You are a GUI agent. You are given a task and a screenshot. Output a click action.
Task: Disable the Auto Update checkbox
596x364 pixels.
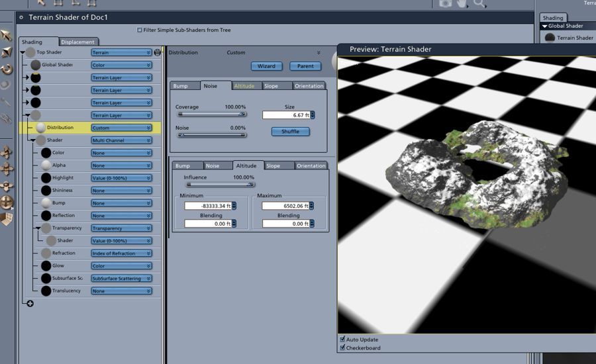[x=342, y=339]
